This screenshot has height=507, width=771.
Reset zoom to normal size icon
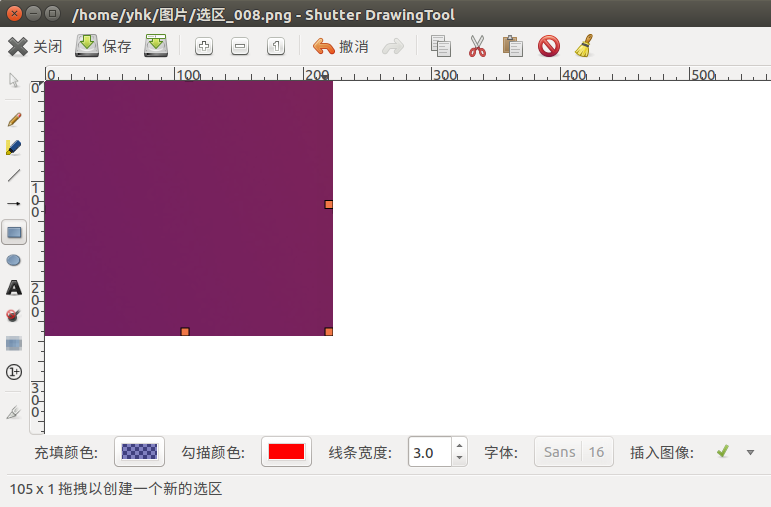click(276, 47)
